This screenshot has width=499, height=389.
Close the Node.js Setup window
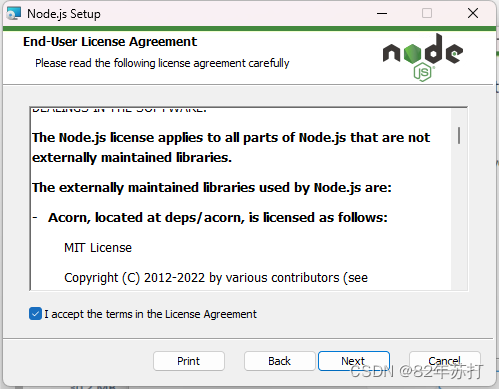point(473,13)
